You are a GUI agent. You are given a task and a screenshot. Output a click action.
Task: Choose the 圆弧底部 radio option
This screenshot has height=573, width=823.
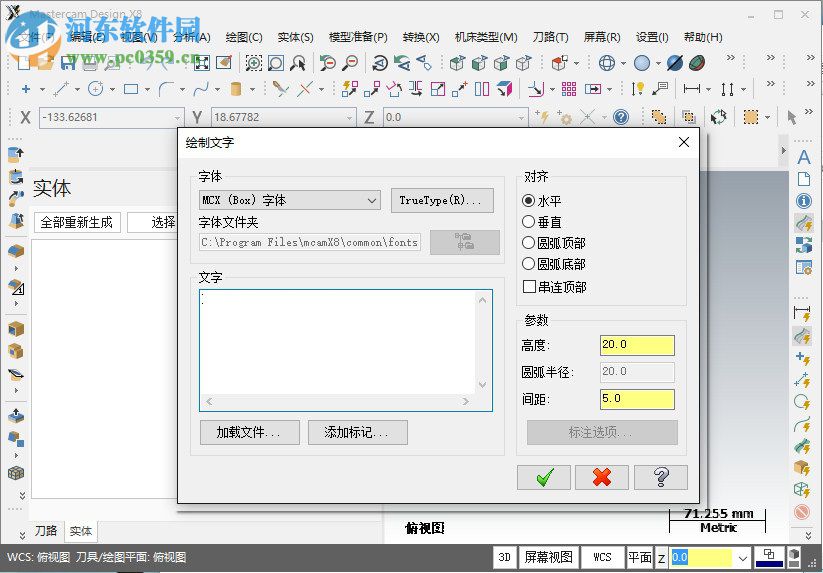pyautogui.click(x=529, y=264)
